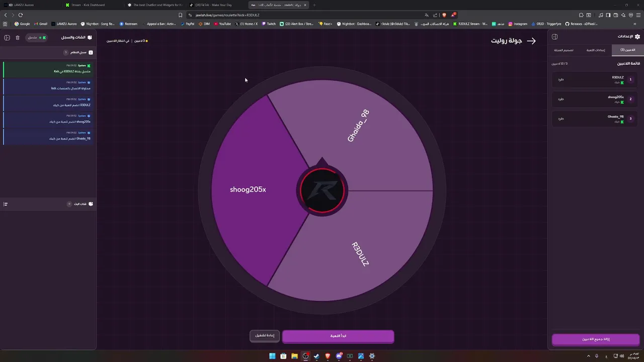Screen dimensions: 644x362
Task: Switch to the اللاعبين (3) players tab
Action: tap(627, 50)
